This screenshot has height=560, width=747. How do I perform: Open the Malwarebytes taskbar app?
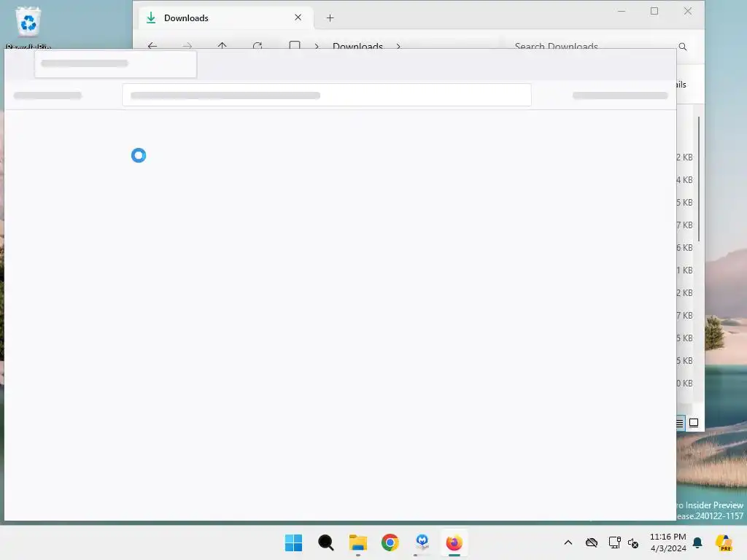[x=422, y=542]
